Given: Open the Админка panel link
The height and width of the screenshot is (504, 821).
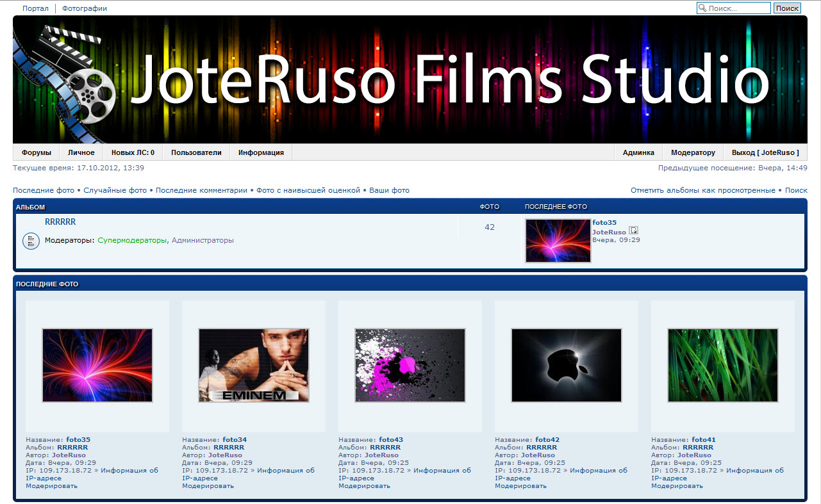Looking at the screenshot, I should (638, 152).
